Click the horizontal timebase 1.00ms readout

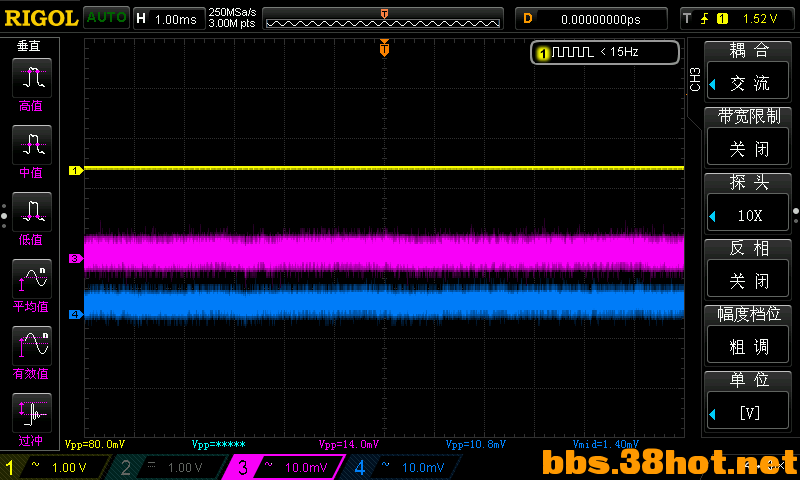[176, 19]
